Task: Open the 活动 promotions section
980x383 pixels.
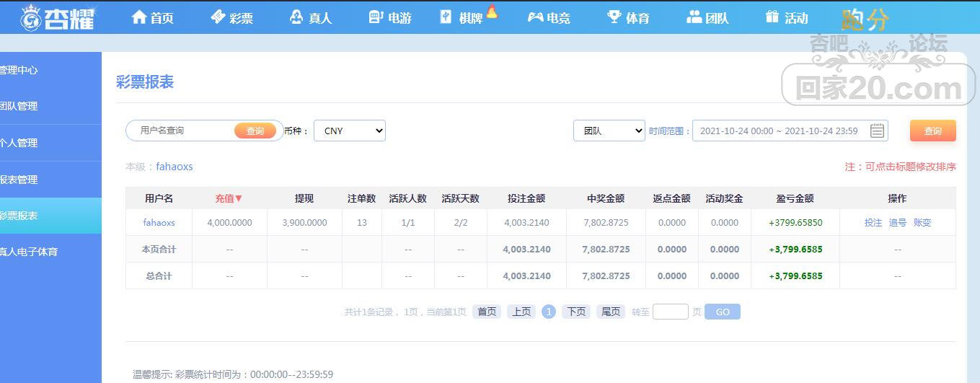Action: [787, 17]
